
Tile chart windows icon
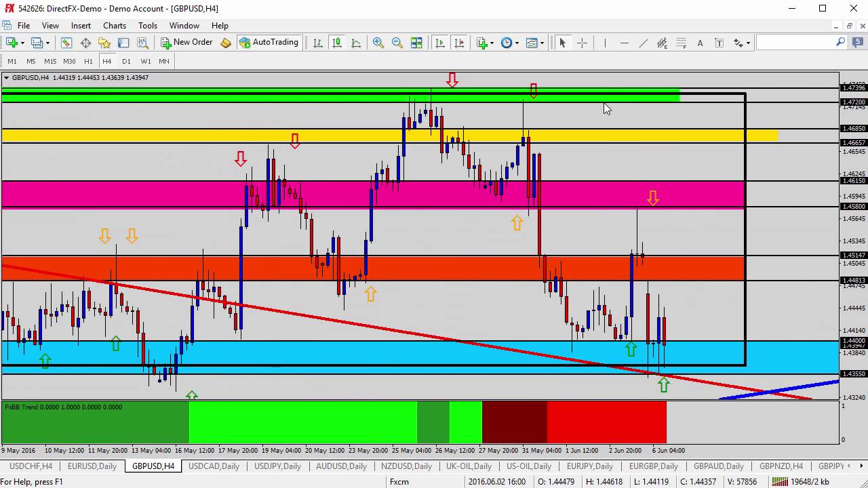[416, 43]
